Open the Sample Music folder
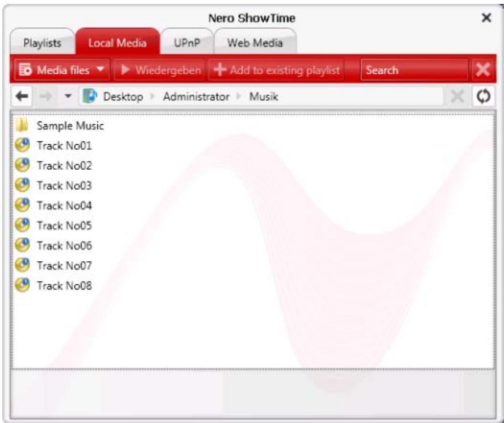The width and height of the screenshot is (504, 423). (70, 126)
